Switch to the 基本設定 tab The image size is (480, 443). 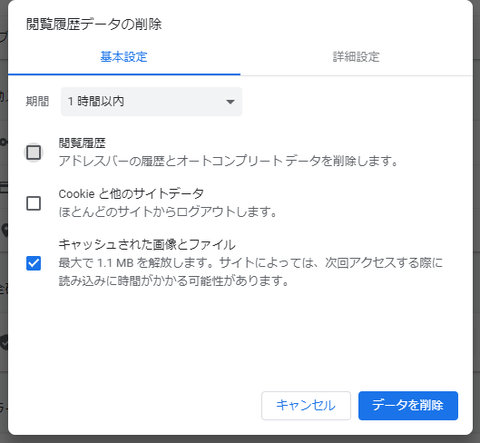tap(124, 57)
